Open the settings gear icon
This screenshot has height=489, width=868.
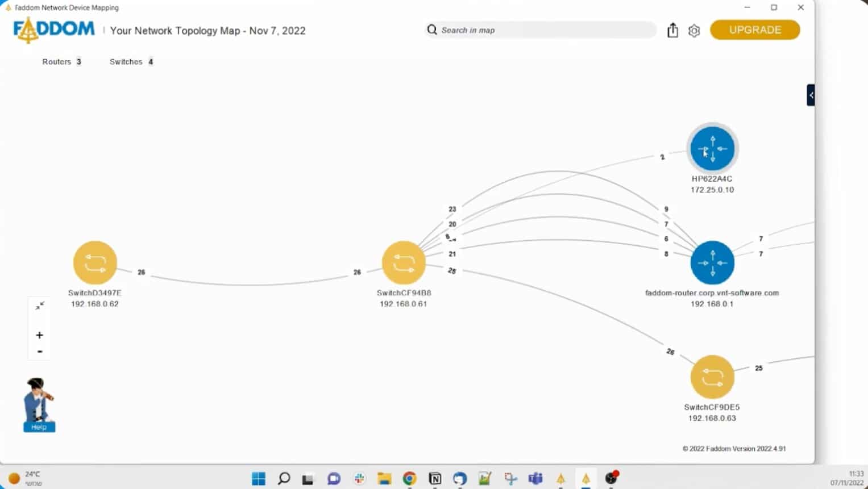click(694, 31)
